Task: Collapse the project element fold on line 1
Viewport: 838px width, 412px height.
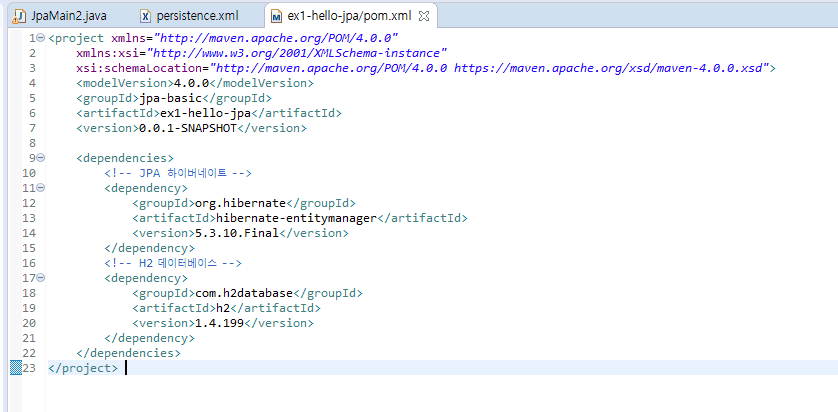Action: click(x=42, y=38)
